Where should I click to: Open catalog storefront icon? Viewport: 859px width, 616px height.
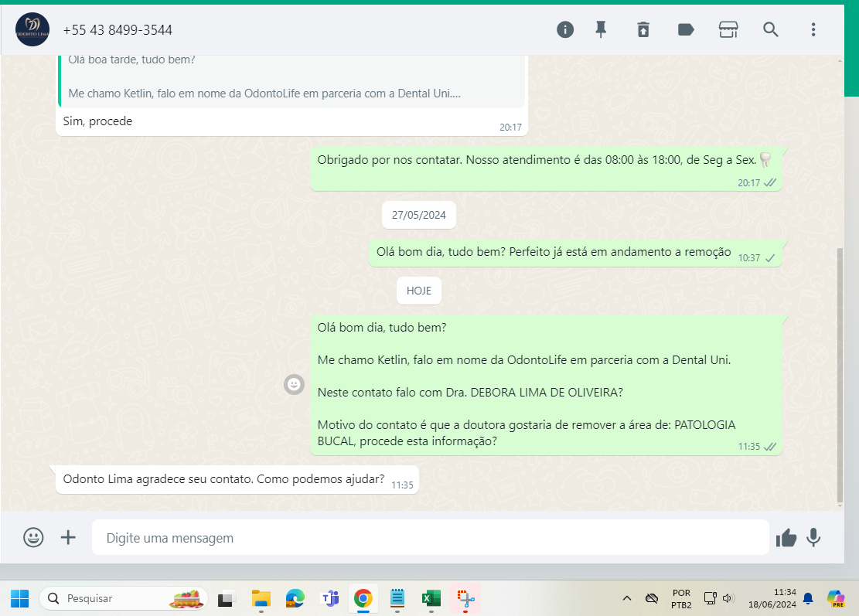(728, 29)
